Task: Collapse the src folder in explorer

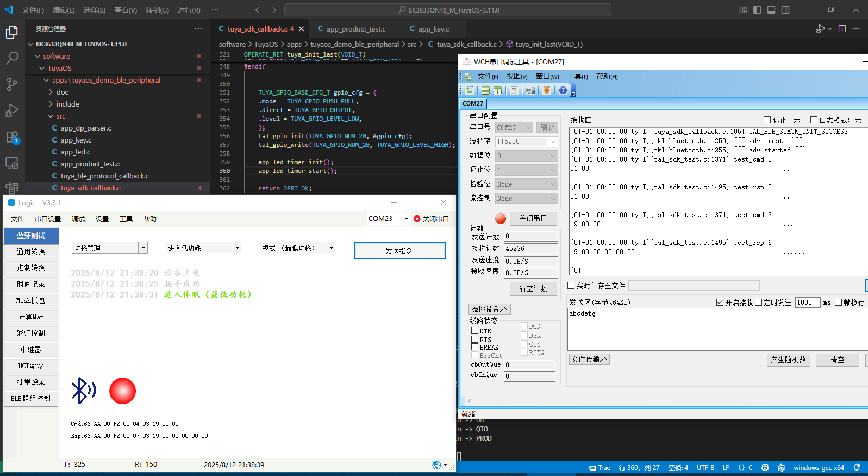Action: coord(60,116)
